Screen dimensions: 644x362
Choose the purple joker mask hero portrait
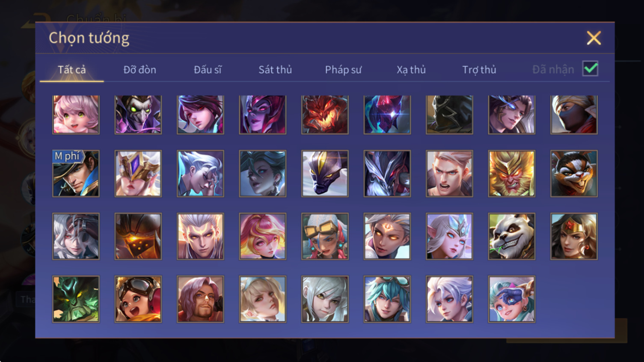pos(138,114)
